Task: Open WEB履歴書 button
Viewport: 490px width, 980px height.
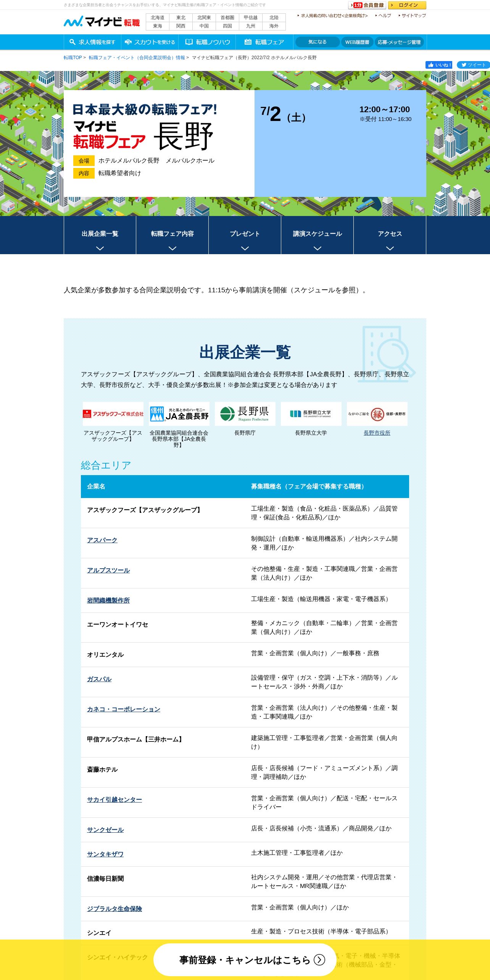Action: (x=357, y=42)
